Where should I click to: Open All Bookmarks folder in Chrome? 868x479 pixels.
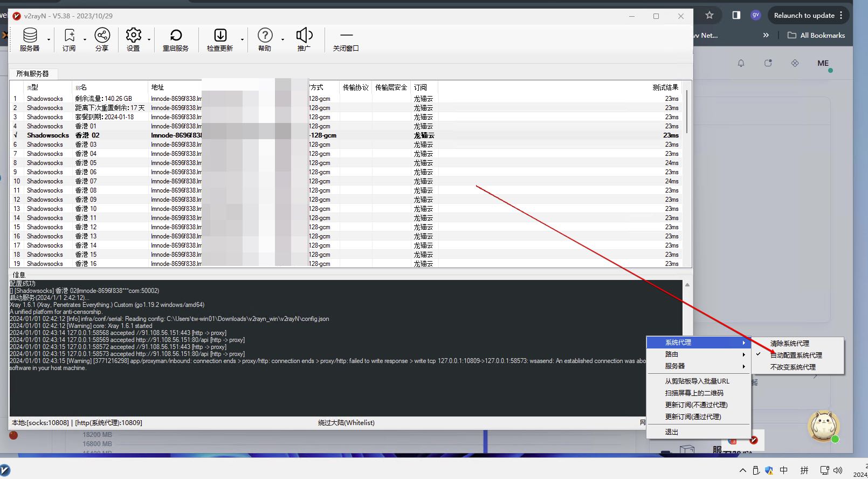(816, 35)
